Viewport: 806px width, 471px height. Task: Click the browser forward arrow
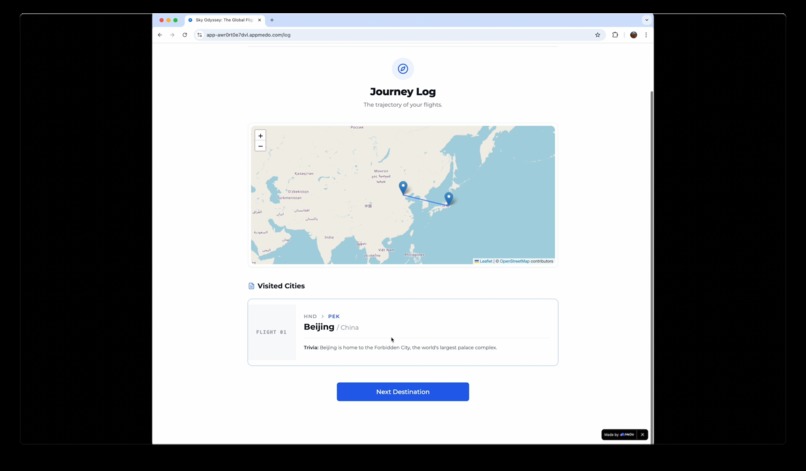click(x=172, y=35)
